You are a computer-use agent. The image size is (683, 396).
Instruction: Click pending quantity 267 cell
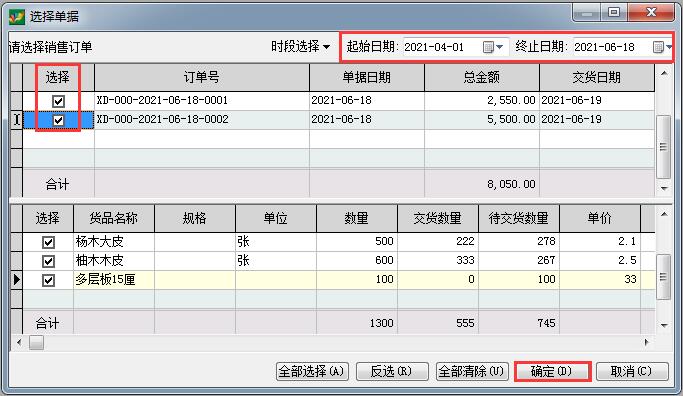(519, 261)
